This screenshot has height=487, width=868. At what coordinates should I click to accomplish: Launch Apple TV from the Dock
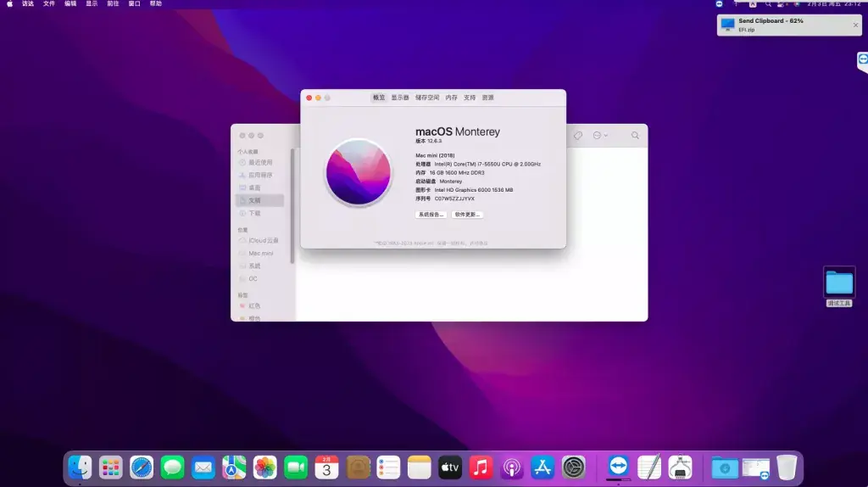[x=450, y=467]
